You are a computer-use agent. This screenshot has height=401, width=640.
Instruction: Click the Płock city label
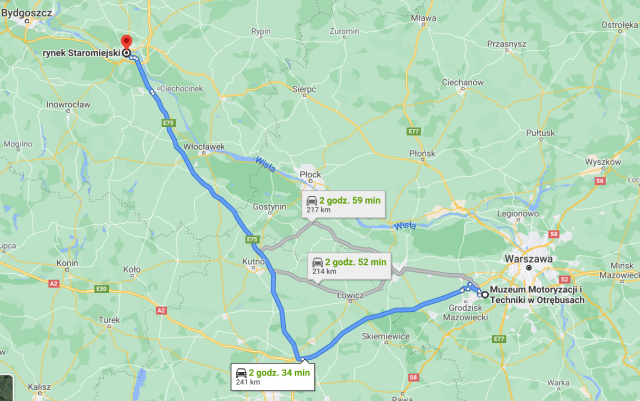pyautogui.click(x=310, y=174)
